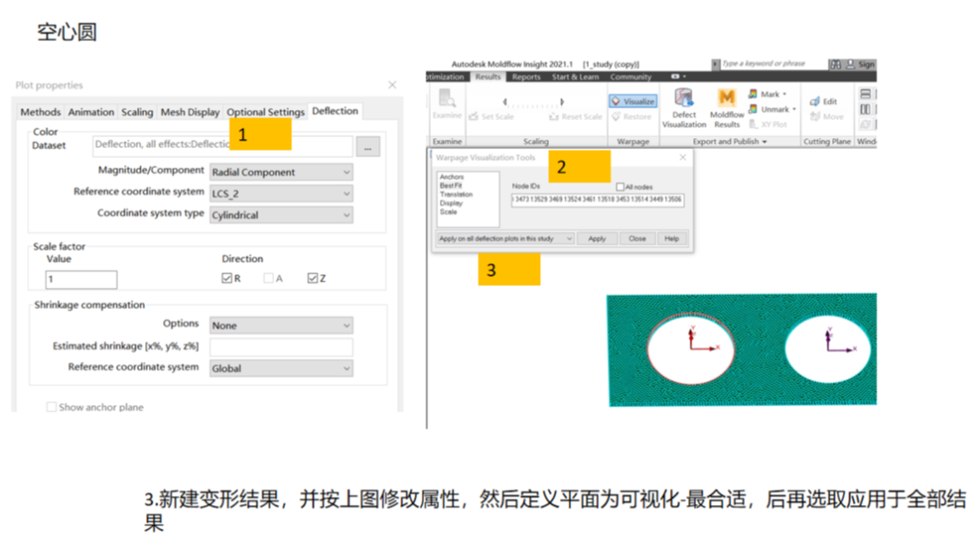
Task: Click the Scale factor Value field
Action: tap(82, 280)
